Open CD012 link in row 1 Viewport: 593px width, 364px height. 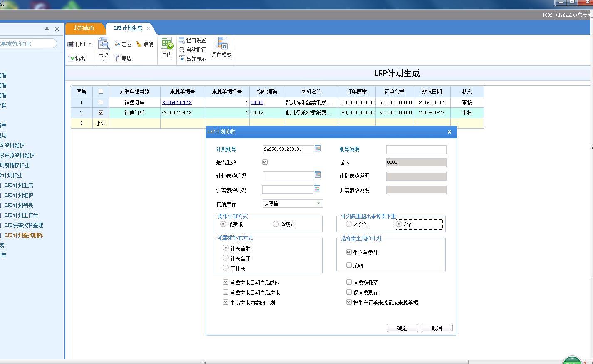[x=257, y=102]
